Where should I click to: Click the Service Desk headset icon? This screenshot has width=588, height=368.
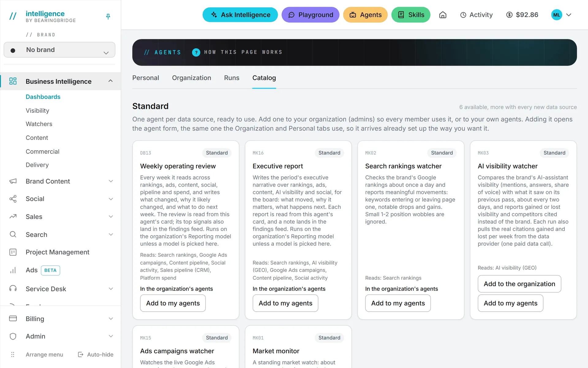(x=13, y=289)
